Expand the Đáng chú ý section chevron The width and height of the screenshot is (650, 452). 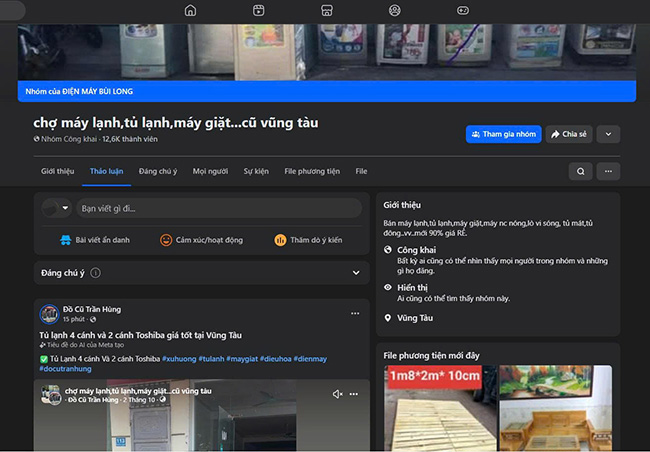(356, 273)
